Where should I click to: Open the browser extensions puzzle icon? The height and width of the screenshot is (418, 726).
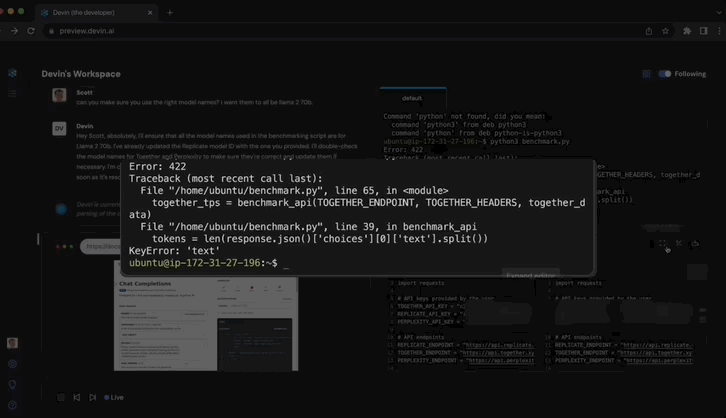pyautogui.click(x=687, y=31)
